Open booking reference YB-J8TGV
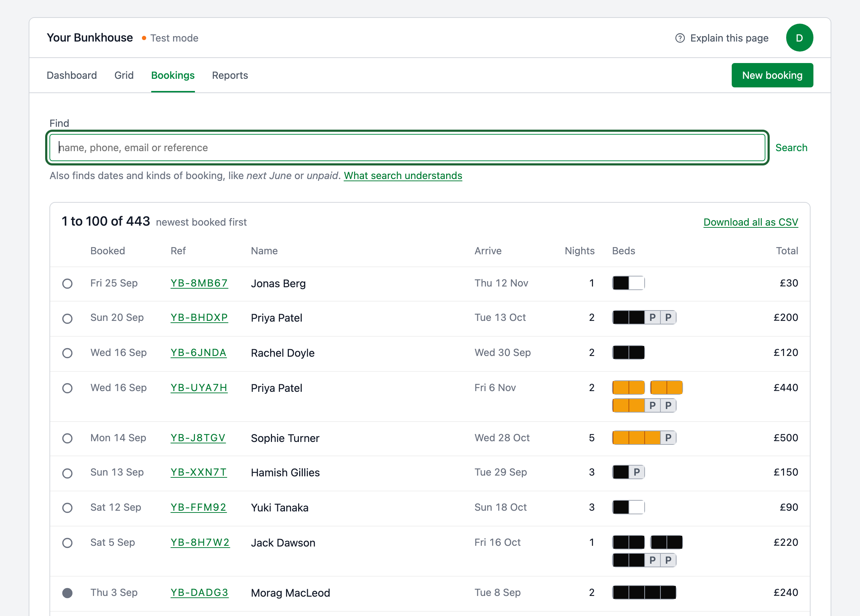Image resolution: width=860 pixels, height=616 pixels. click(x=198, y=438)
